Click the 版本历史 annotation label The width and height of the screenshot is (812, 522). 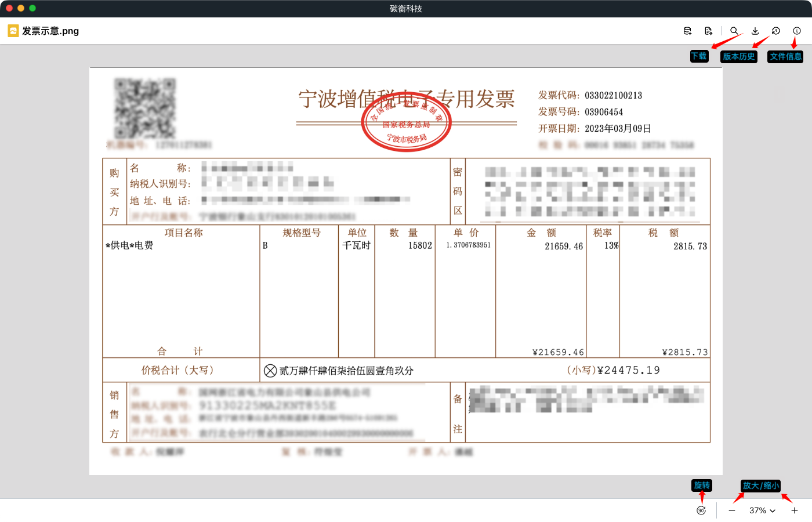pos(738,56)
